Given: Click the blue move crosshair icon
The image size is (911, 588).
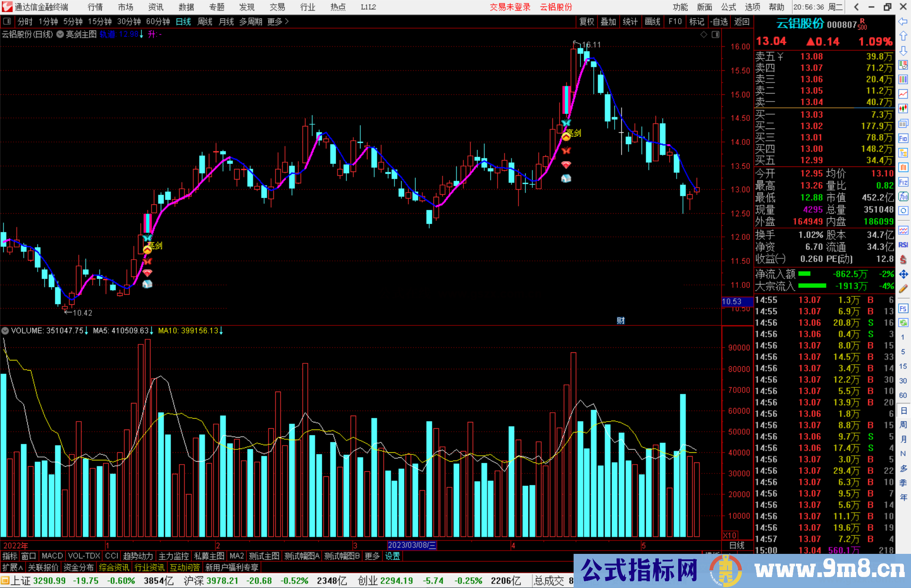Looking at the screenshot, I should coord(903,274).
